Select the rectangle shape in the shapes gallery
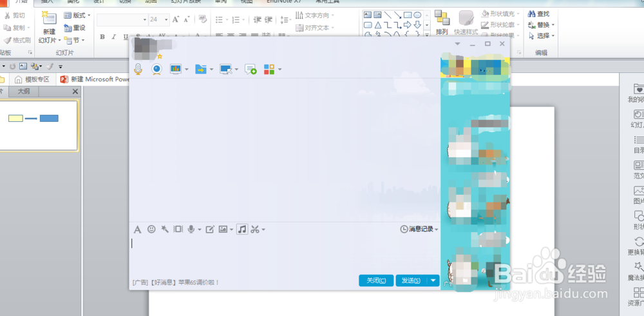This screenshot has height=316, width=644. click(408, 15)
